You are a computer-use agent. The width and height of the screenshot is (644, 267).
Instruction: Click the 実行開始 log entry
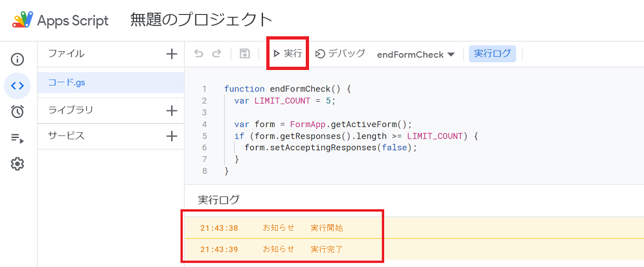coord(327,228)
